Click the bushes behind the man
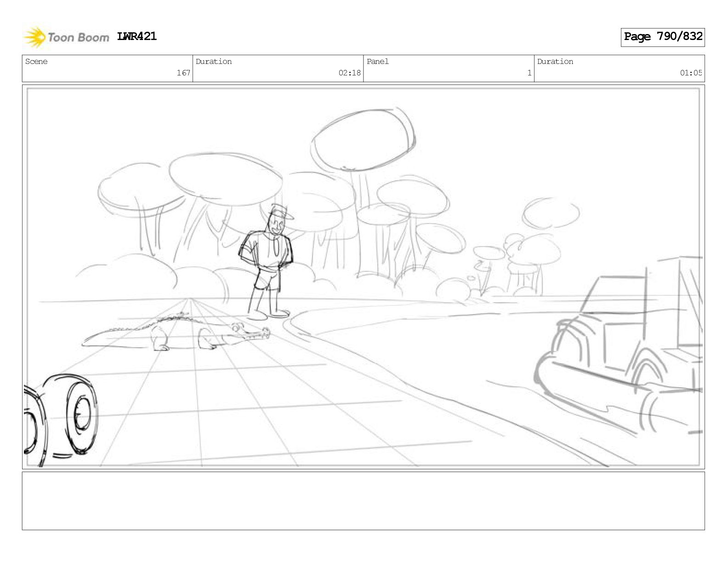 [152, 276]
